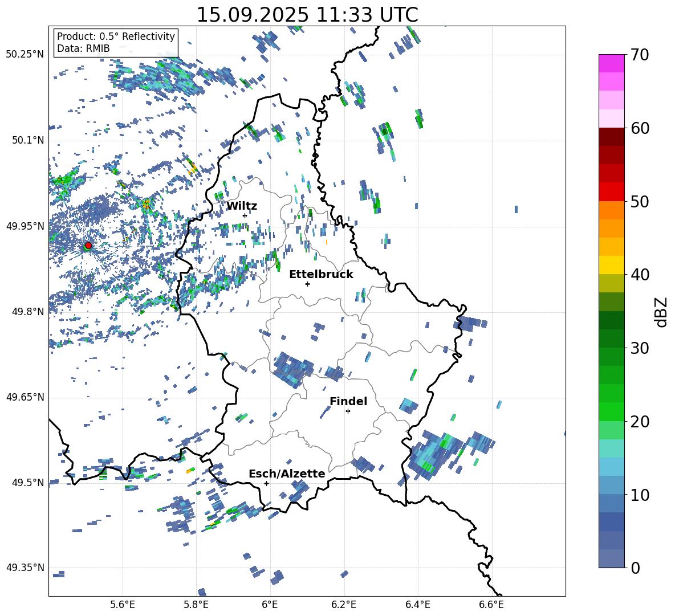Select the Ettelbruck city label
This screenshot has height=616, width=675.
[321, 274]
